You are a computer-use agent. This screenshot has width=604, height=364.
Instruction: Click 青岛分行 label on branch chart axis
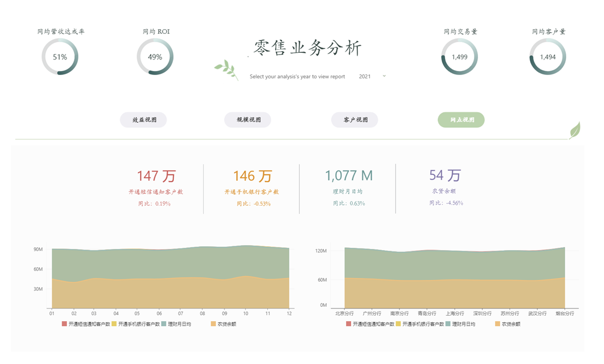427,313
